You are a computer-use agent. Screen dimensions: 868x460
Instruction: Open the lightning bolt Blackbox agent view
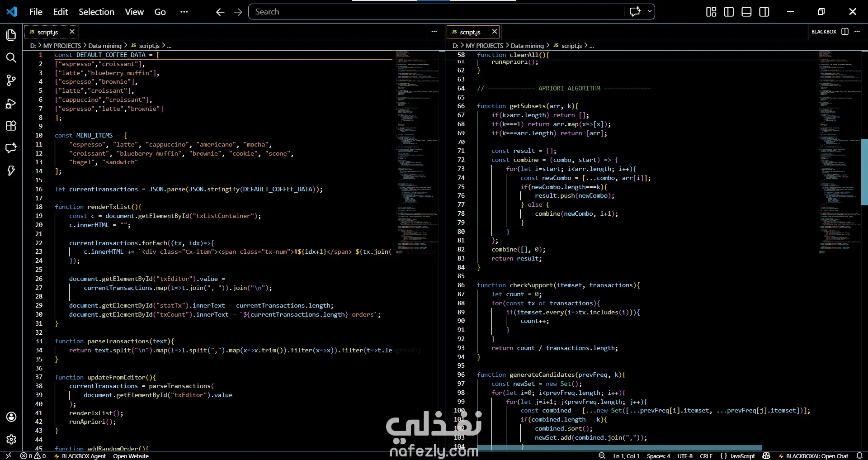tap(11, 171)
